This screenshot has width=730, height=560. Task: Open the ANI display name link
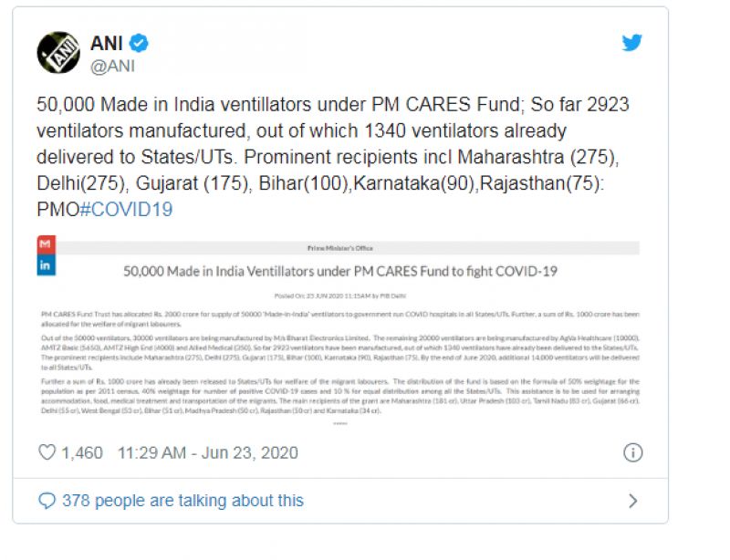pos(107,42)
